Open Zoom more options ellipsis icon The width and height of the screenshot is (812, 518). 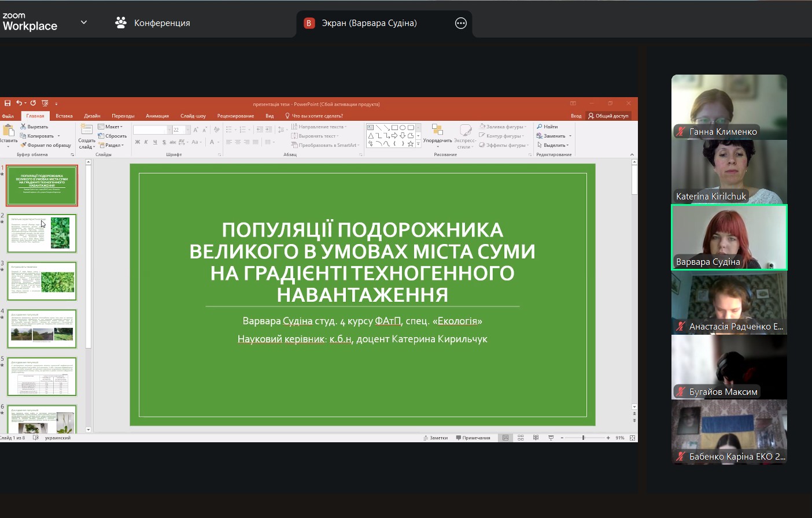pos(461,23)
